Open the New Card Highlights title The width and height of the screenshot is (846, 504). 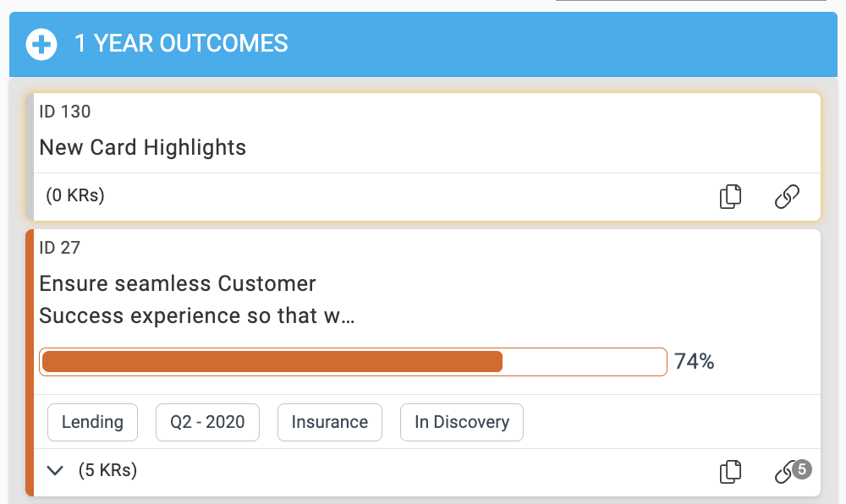[142, 147]
